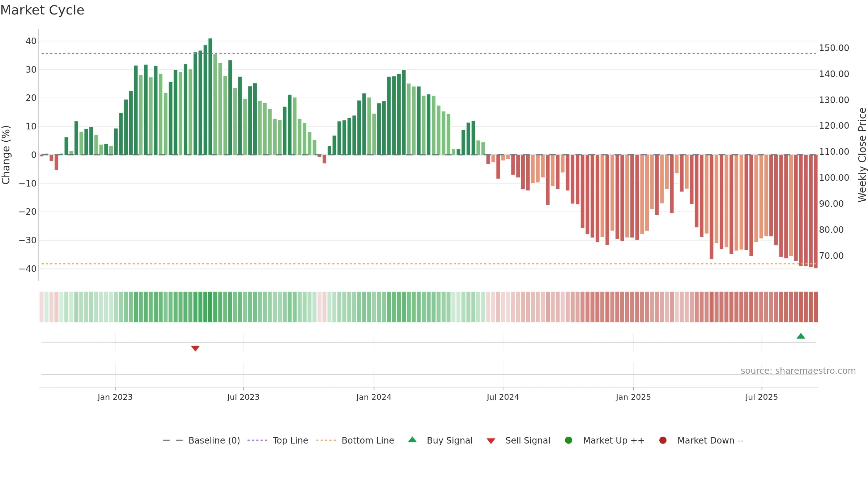Click the red Sell Signal triangle marker
Image resolution: width=868 pixels, height=488 pixels.
point(195,348)
